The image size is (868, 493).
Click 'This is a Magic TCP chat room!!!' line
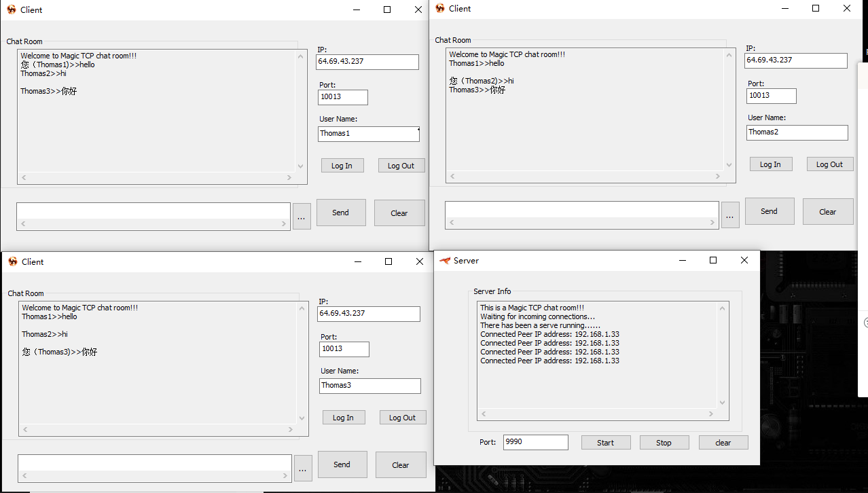coord(532,308)
